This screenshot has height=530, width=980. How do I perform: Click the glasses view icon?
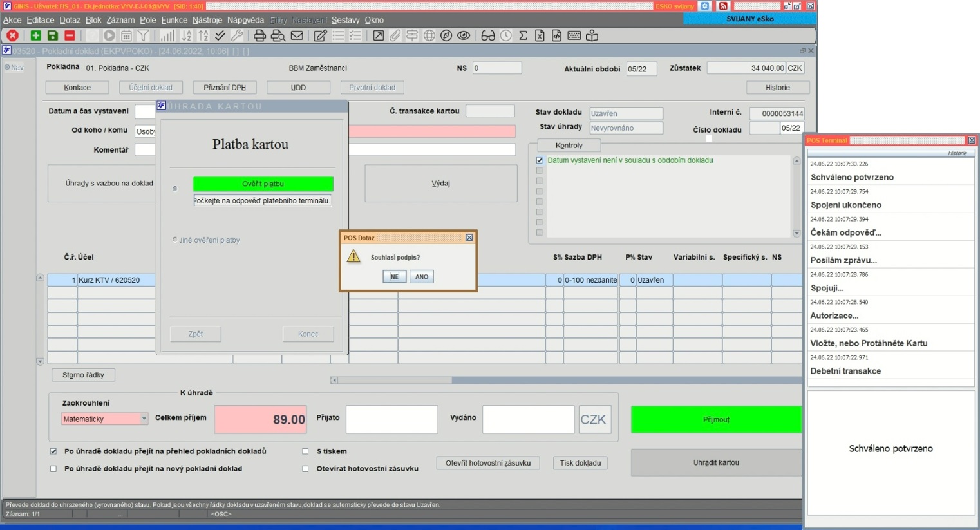[488, 36]
